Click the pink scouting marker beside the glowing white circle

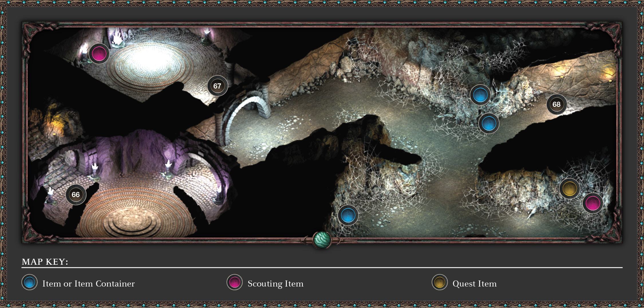point(99,54)
